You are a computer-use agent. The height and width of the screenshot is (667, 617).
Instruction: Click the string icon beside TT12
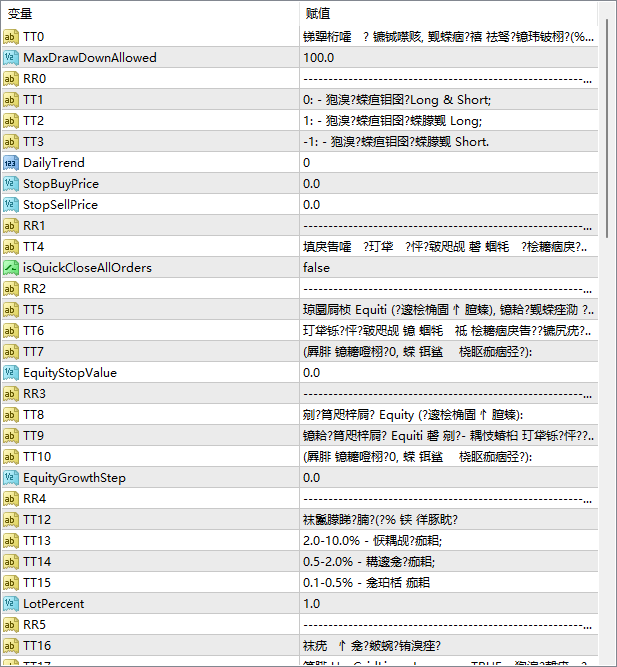point(11,520)
